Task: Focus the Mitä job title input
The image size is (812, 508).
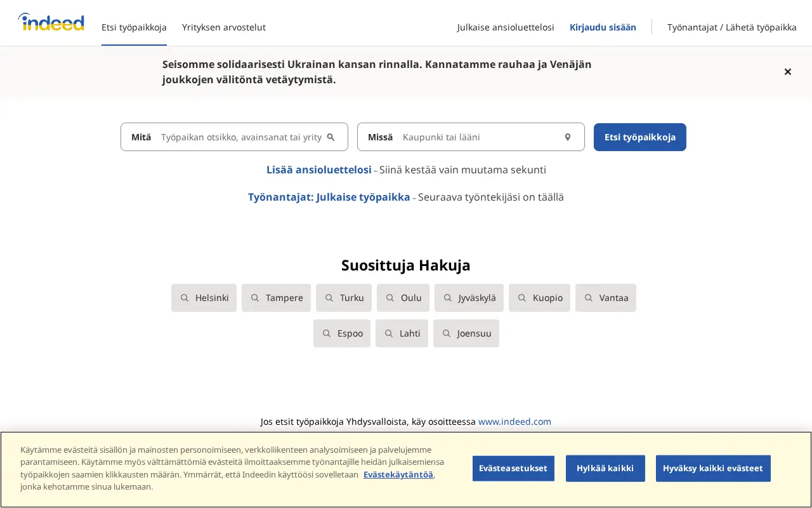Action: coord(241,137)
